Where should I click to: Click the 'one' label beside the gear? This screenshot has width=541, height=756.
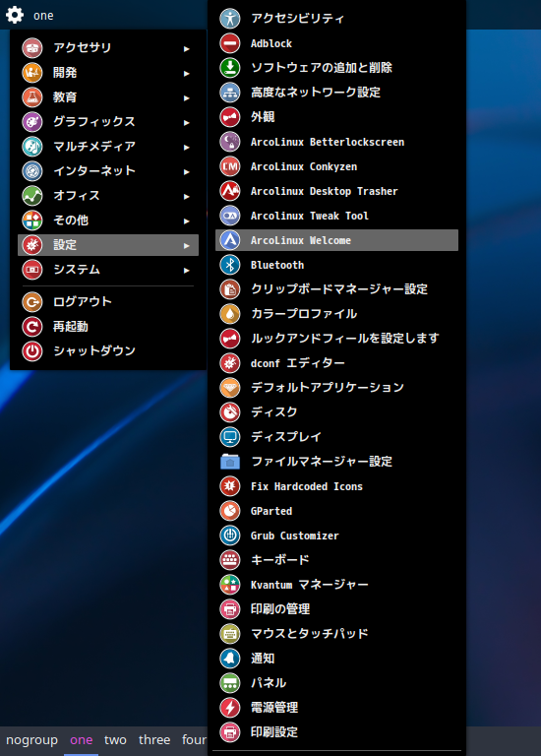click(43, 16)
